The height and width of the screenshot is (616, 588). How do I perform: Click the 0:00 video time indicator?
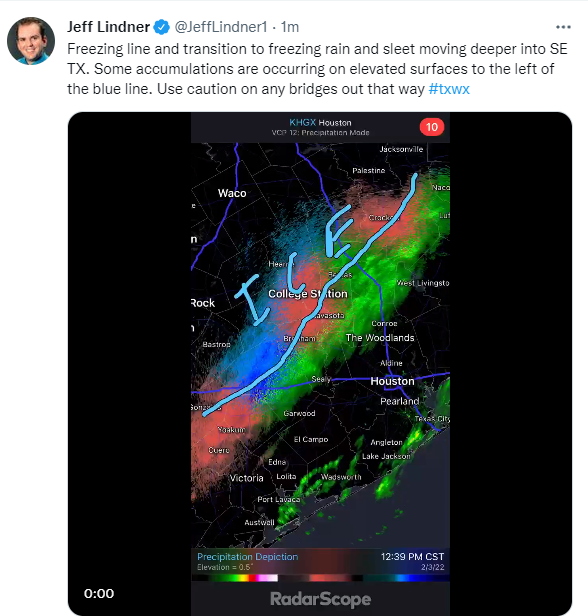pyautogui.click(x=99, y=593)
